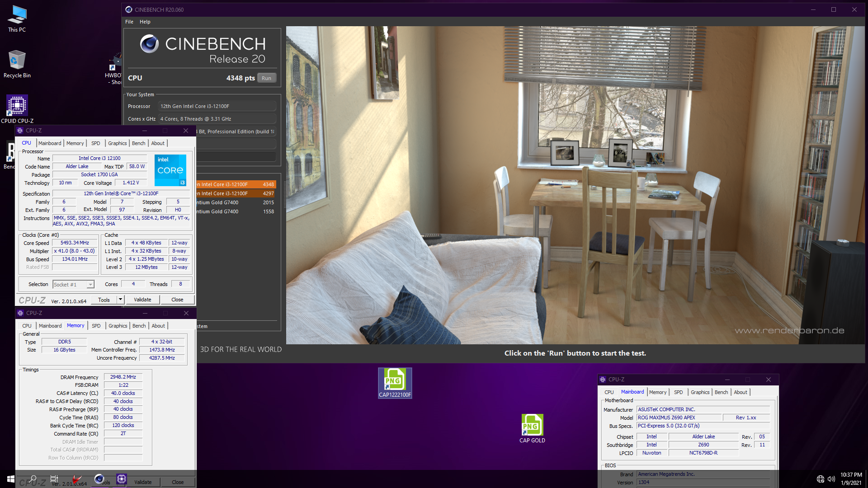
Task: Click the title icon of CPU-Z CPU window
Action: (20, 131)
